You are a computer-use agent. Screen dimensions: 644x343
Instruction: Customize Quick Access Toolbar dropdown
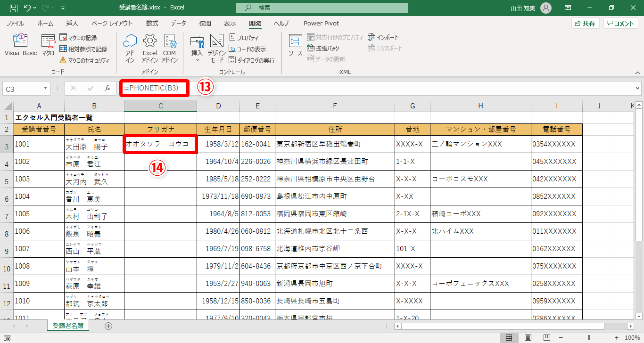tap(63, 8)
